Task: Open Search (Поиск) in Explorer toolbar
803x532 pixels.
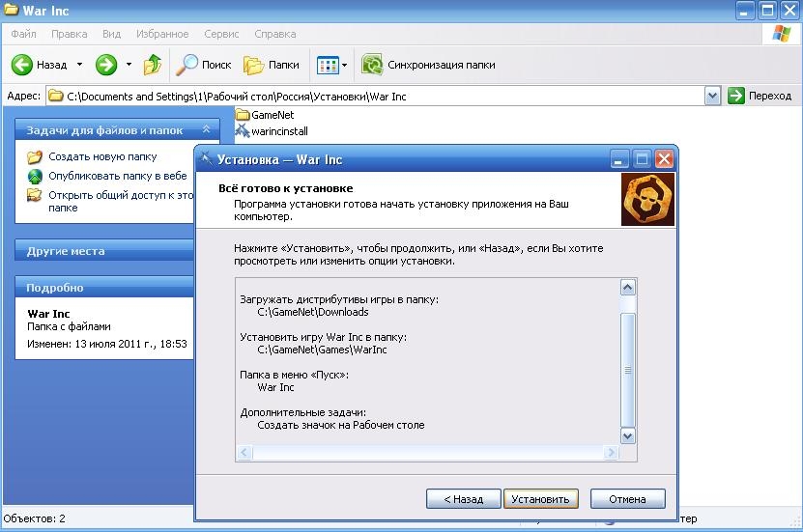Action: pyautogui.click(x=204, y=65)
